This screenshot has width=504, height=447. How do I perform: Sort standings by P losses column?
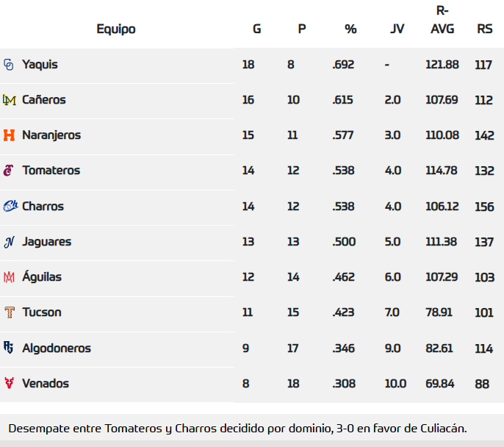pos(301,29)
